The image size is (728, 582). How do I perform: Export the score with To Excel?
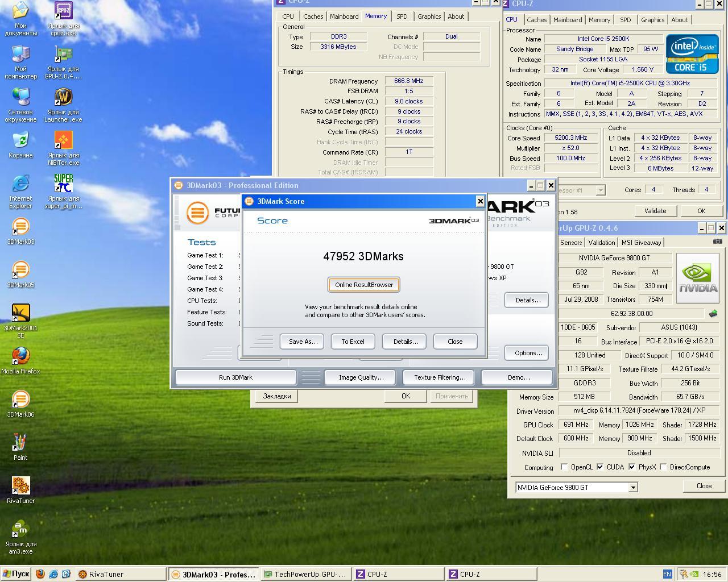[353, 342]
